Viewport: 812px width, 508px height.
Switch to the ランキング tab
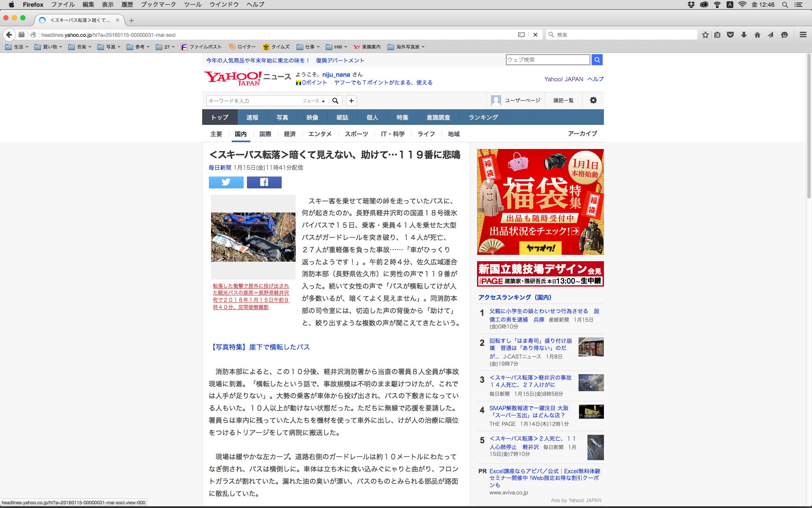click(x=483, y=117)
